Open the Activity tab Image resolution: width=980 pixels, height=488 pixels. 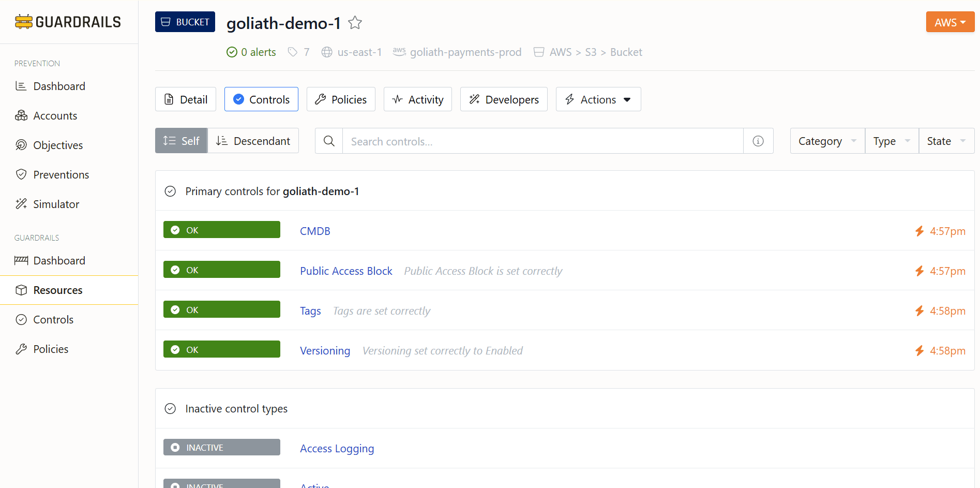coord(417,99)
